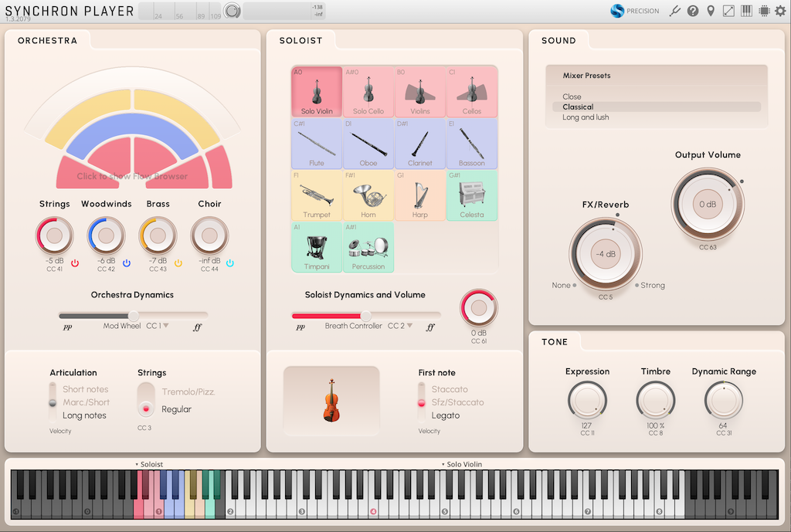Click to show Flow Browser

[132, 176]
